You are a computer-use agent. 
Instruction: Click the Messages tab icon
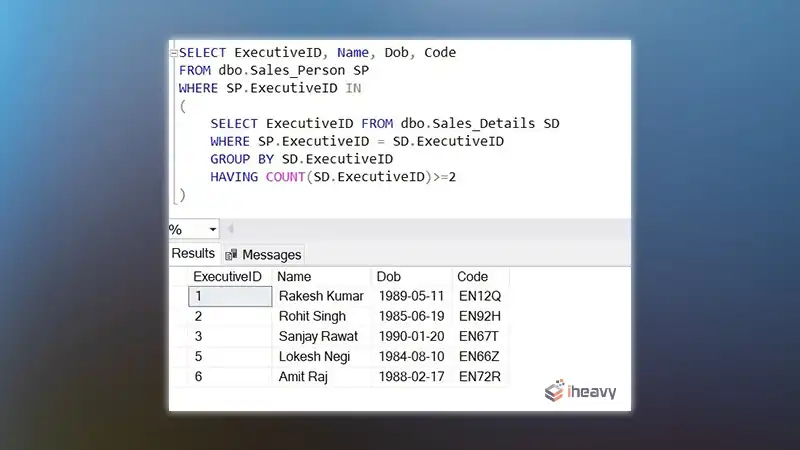point(231,255)
